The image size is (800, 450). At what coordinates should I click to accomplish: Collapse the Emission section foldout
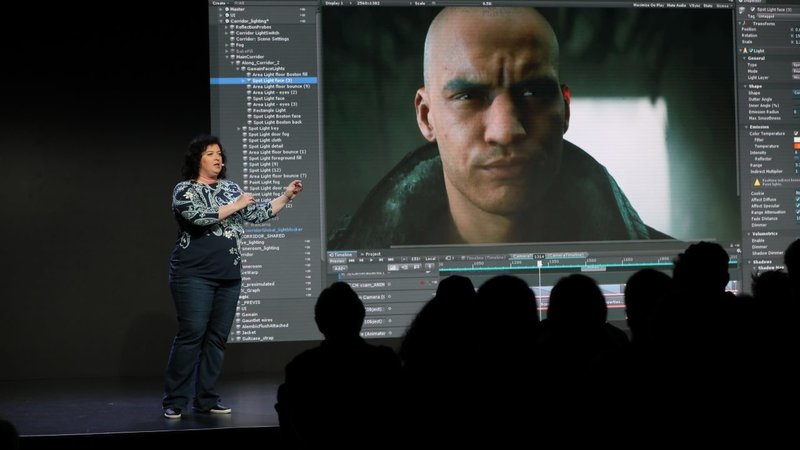point(746,127)
